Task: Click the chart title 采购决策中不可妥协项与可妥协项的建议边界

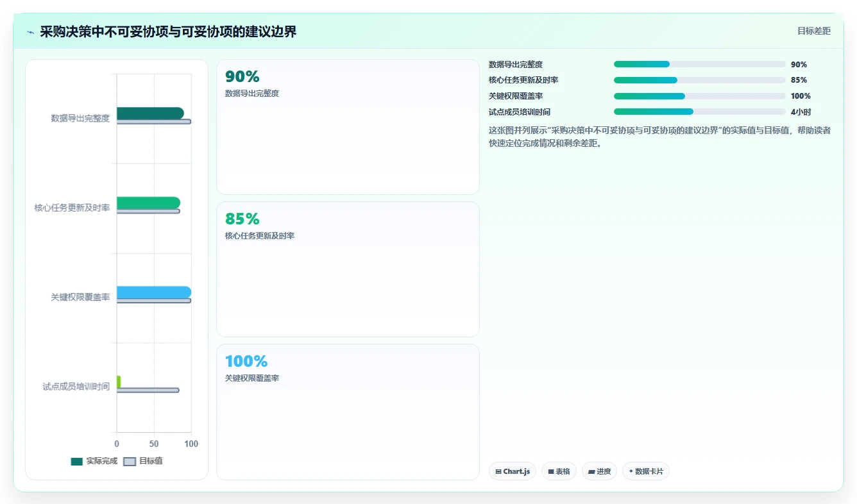Action: [x=168, y=32]
